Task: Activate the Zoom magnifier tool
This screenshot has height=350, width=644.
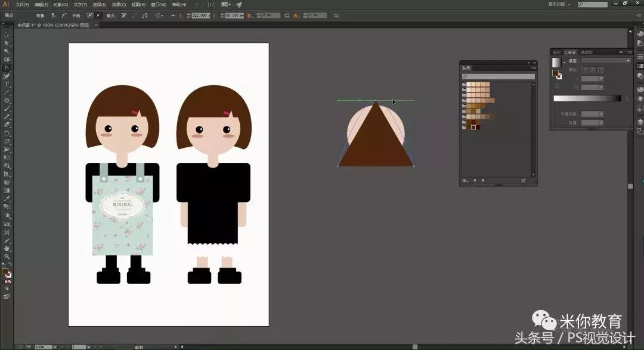Action: tap(7, 256)
